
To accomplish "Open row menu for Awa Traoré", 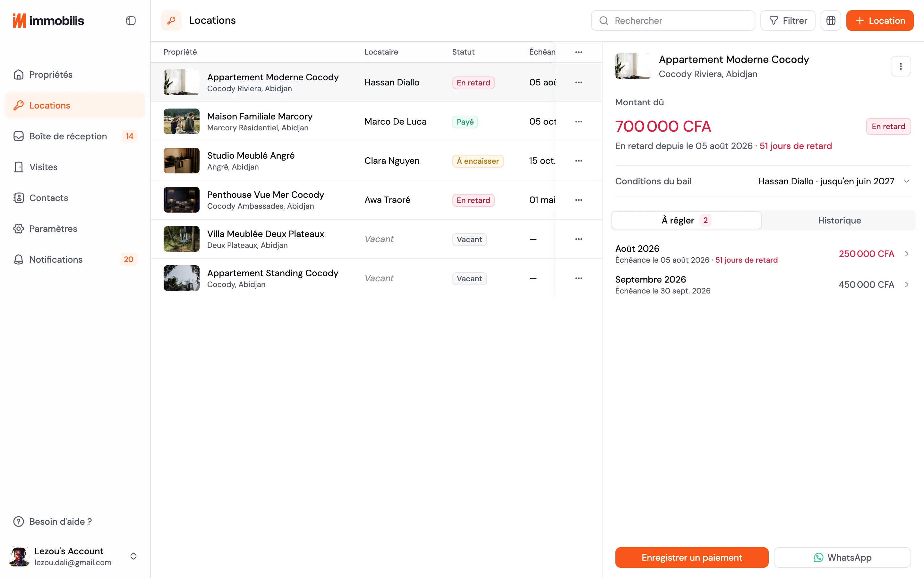I will click(x=578, y=200).
